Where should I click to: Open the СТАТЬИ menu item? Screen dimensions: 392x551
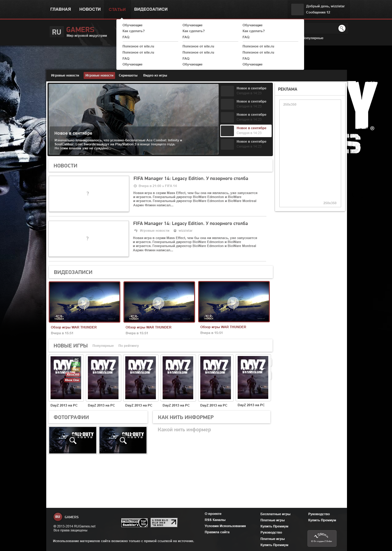pos(117,9)
